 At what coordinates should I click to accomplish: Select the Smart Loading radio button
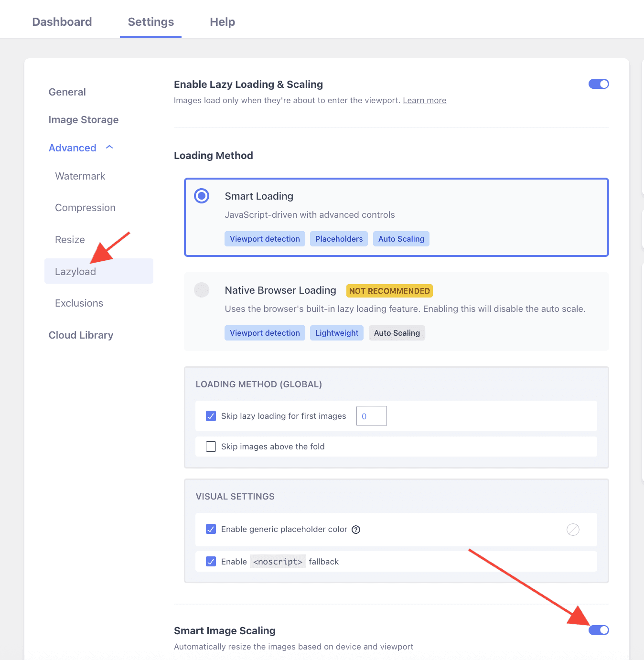[202, 196]
